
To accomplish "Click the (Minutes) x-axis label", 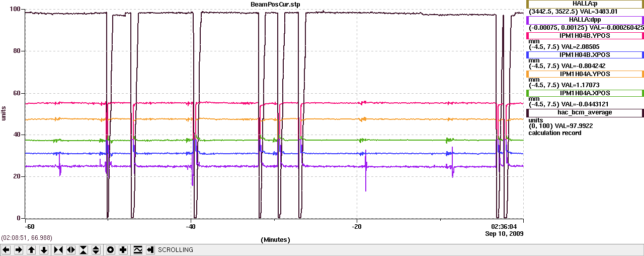I will point(275,240).
